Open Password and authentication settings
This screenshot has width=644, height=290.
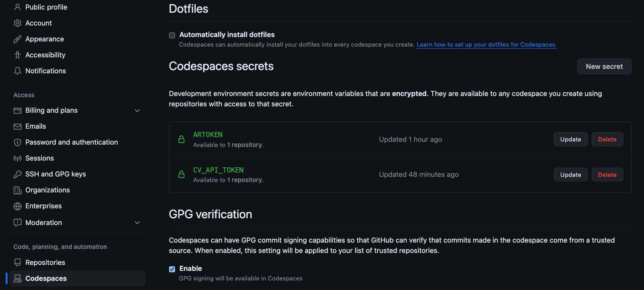(71, 142)
